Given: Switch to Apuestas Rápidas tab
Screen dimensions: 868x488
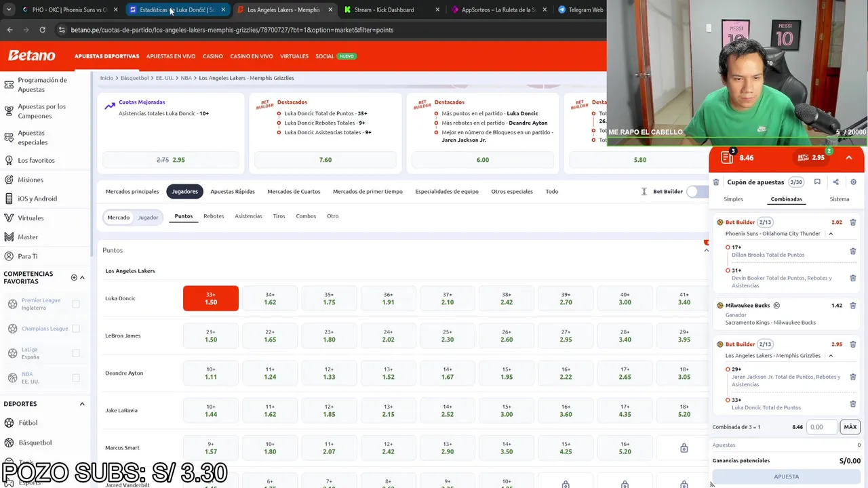Looking at the screenshot, I should click(x=233, y=192).
